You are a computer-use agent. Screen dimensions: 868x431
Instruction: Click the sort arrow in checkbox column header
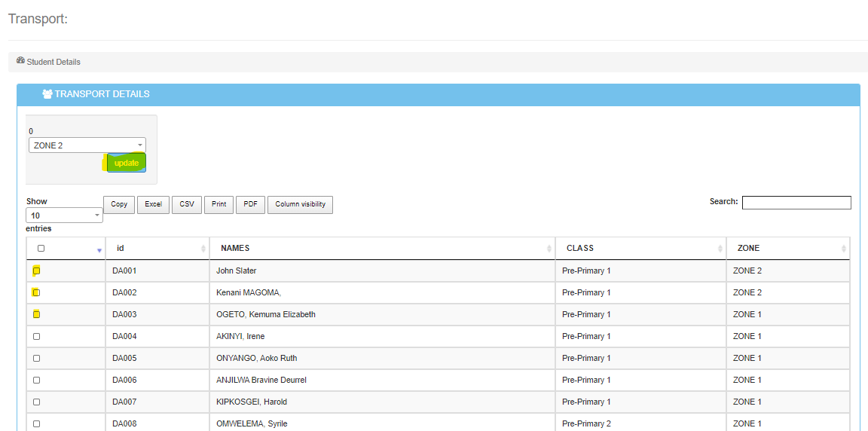click(99, 249)
